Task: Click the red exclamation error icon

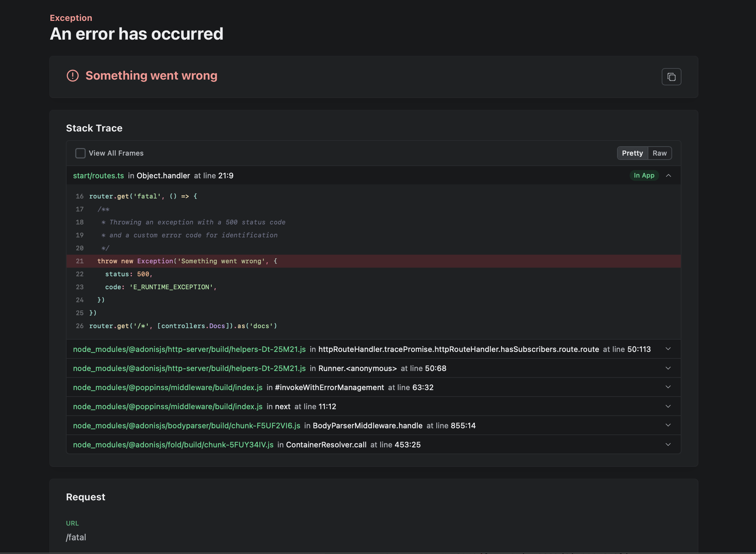Action: (x=73, y=76)
